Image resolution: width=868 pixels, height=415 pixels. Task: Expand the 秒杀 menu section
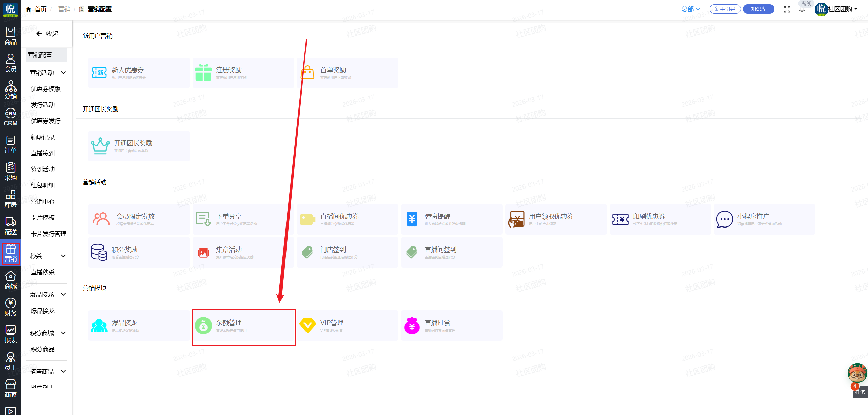63,256
